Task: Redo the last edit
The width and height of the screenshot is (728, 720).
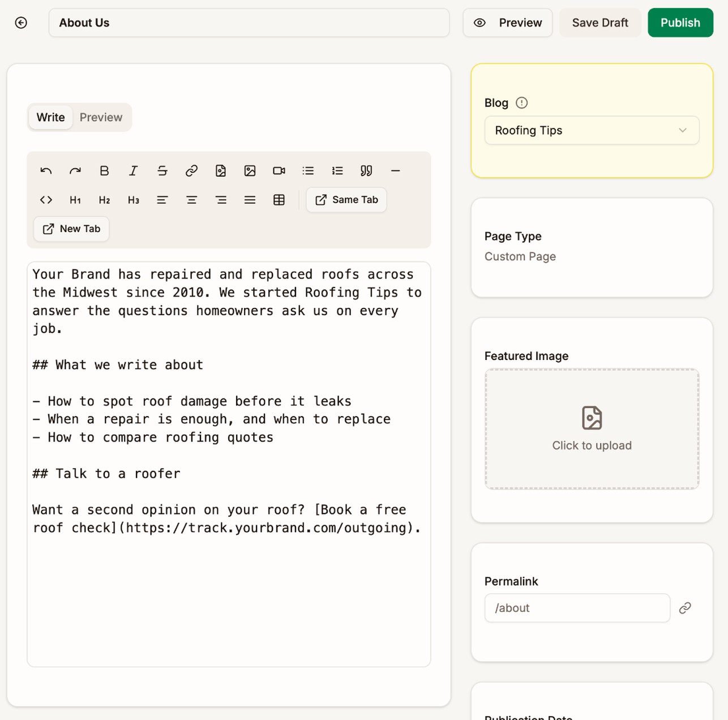Action: 75,171
